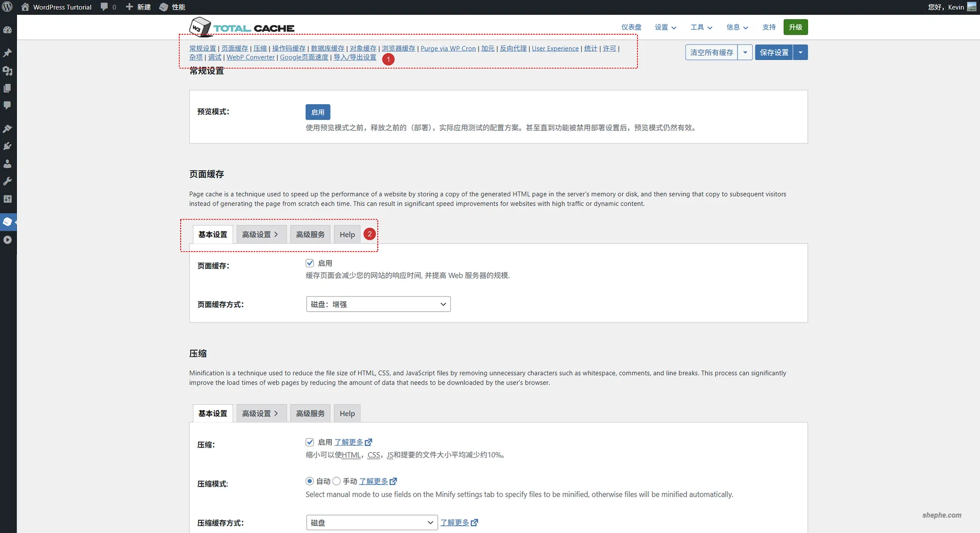This screenshot has height=533, width=980.
Task: Select the Posts pin icon in sidebar
Action: click(x=8, y=53)
